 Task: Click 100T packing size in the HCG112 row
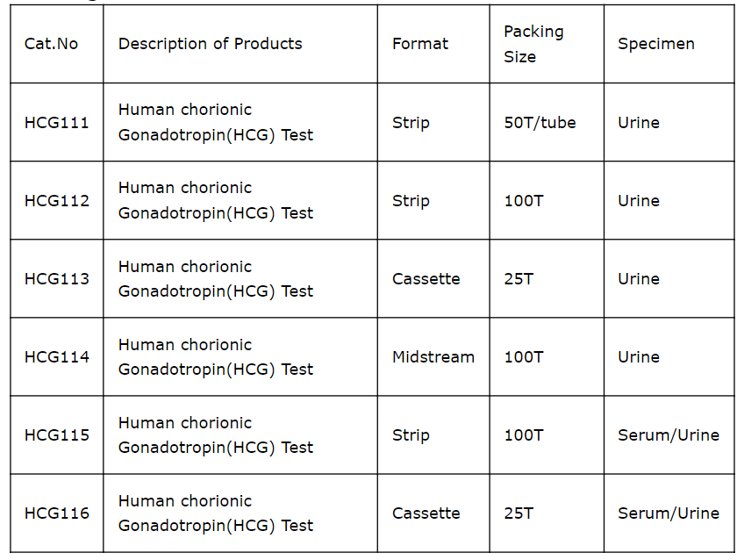point(524,201)
